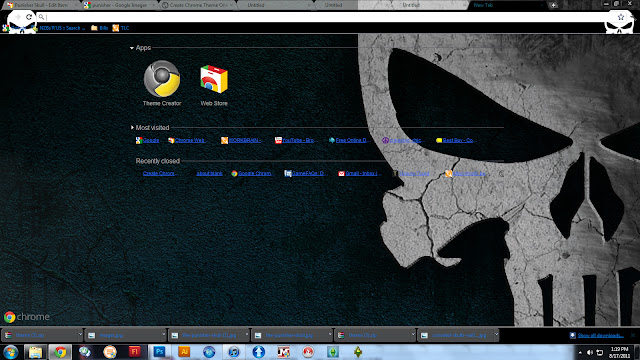Viewport: 640px width, 360px height.
Task: Collapse the Apps section
Action: point(131,48)
